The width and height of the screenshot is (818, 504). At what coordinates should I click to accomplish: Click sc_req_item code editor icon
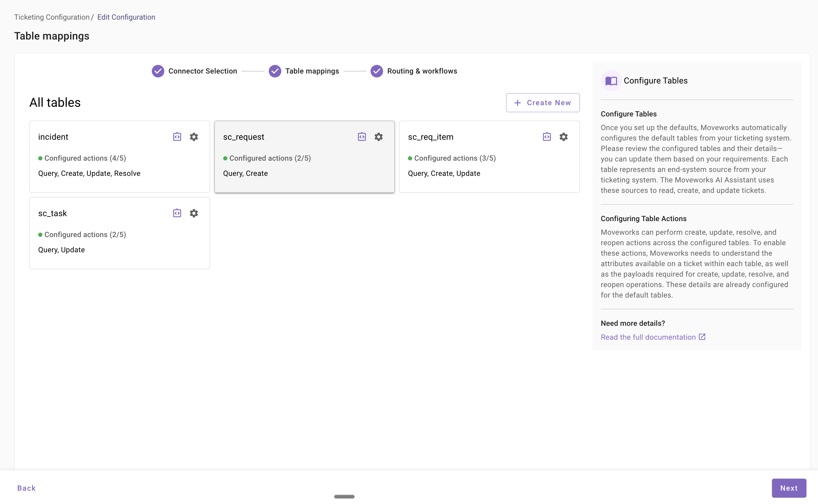click(x=547, y=137)
